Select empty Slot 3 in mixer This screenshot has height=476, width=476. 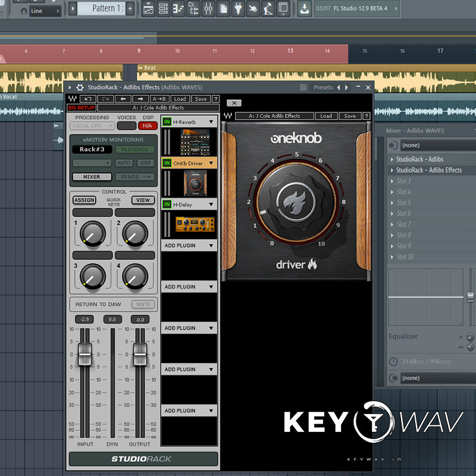(x=432, y=181)
